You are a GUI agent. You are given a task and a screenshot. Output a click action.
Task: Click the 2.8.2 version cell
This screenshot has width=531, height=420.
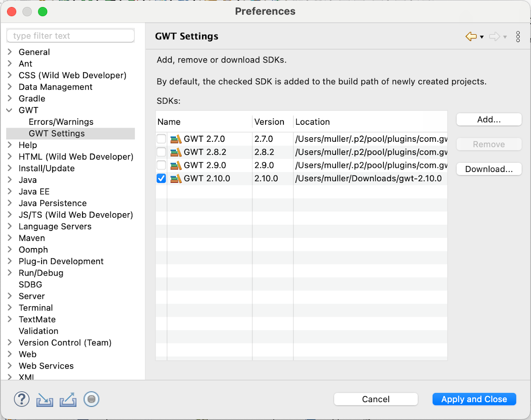pyautogui.click(x=264, y=152)
